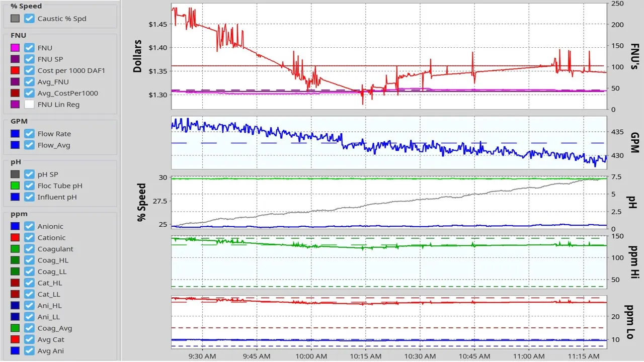
Task: Enable the FNU Lin Reg checkbox
Action: pyautogui.click(x=30, y=105)
